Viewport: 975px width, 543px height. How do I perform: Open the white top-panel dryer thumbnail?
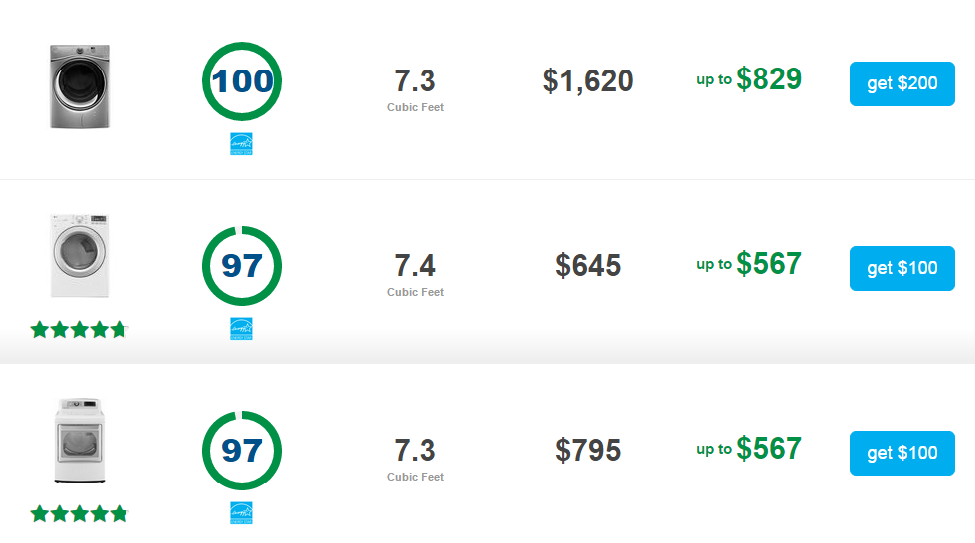coord(80,440)
